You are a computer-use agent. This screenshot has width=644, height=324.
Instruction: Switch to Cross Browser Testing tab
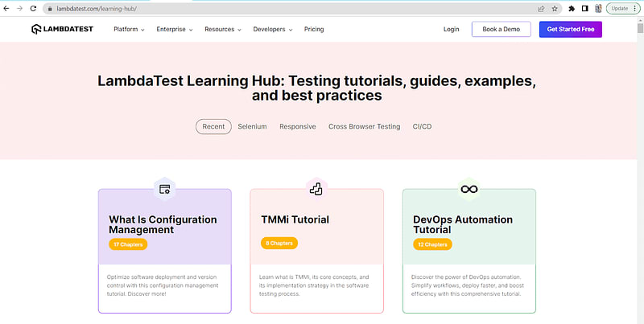[365, 127]
